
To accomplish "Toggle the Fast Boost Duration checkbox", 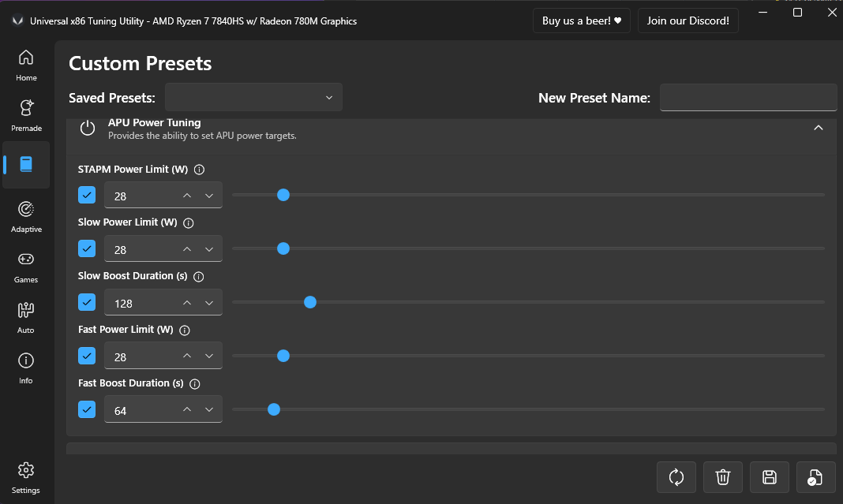I will [87, 409].
